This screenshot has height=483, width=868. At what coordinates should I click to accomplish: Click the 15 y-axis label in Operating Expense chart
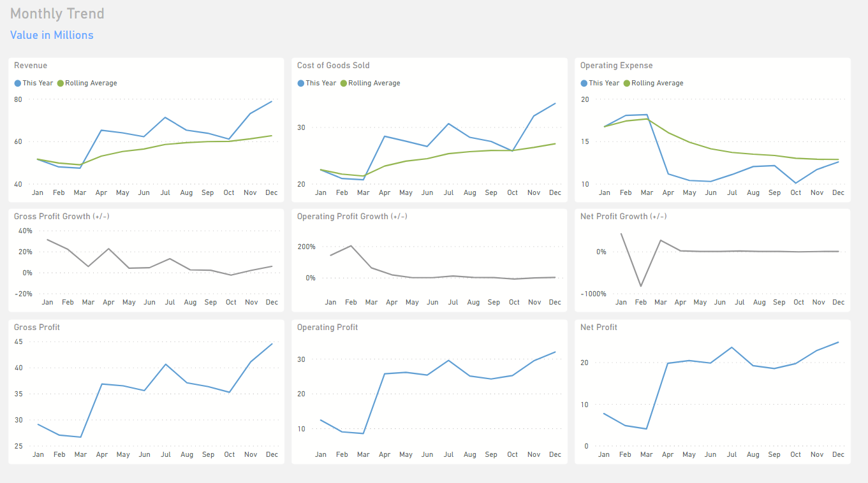pyautogui.click(x=584, y=142)
